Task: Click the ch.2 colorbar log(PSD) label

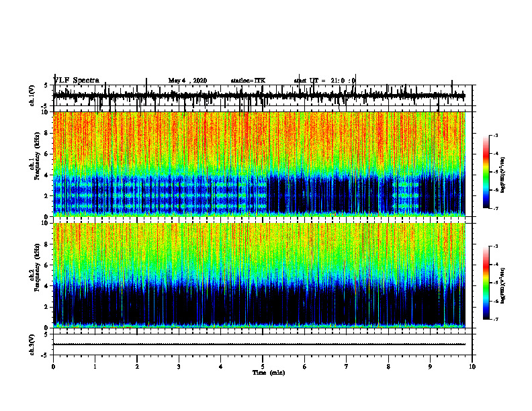Action: point(502,285)
